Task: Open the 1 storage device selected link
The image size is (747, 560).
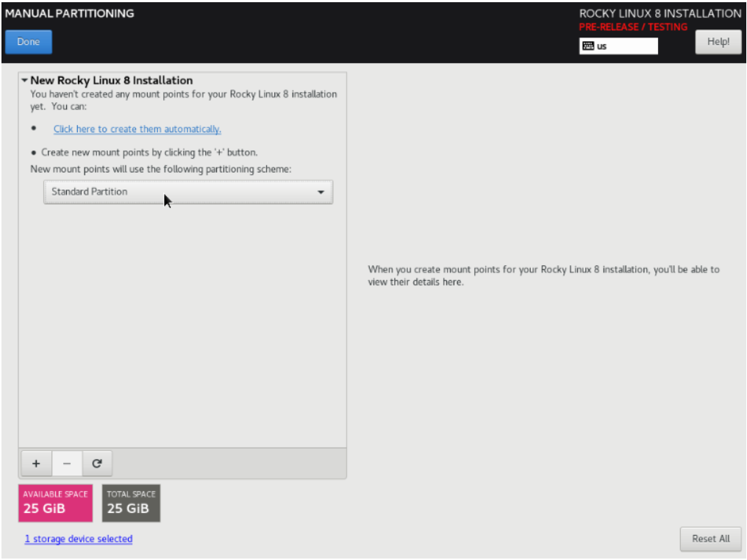Action: pos(79,539)
